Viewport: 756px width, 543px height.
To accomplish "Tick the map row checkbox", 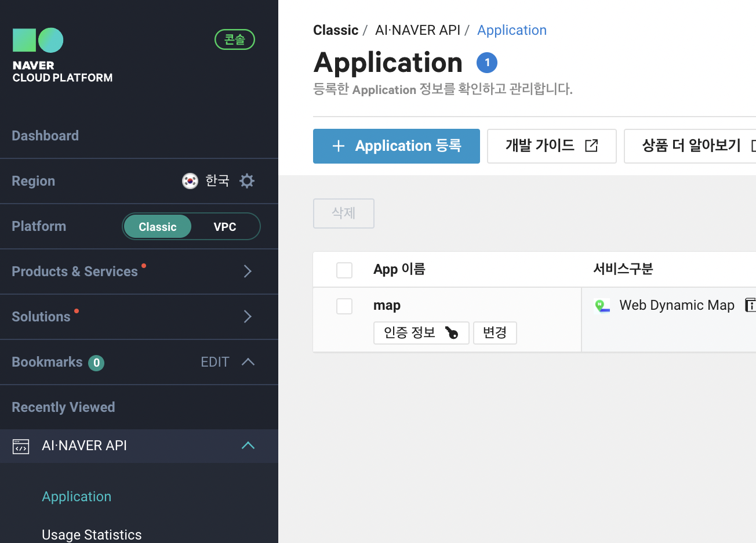I will [x=344, y=306].
